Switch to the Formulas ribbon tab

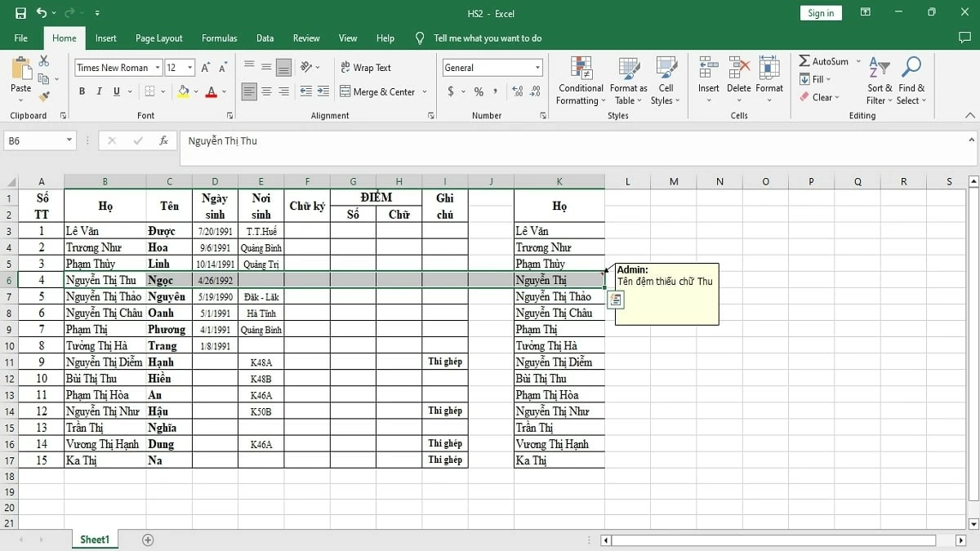coord(219,38)
